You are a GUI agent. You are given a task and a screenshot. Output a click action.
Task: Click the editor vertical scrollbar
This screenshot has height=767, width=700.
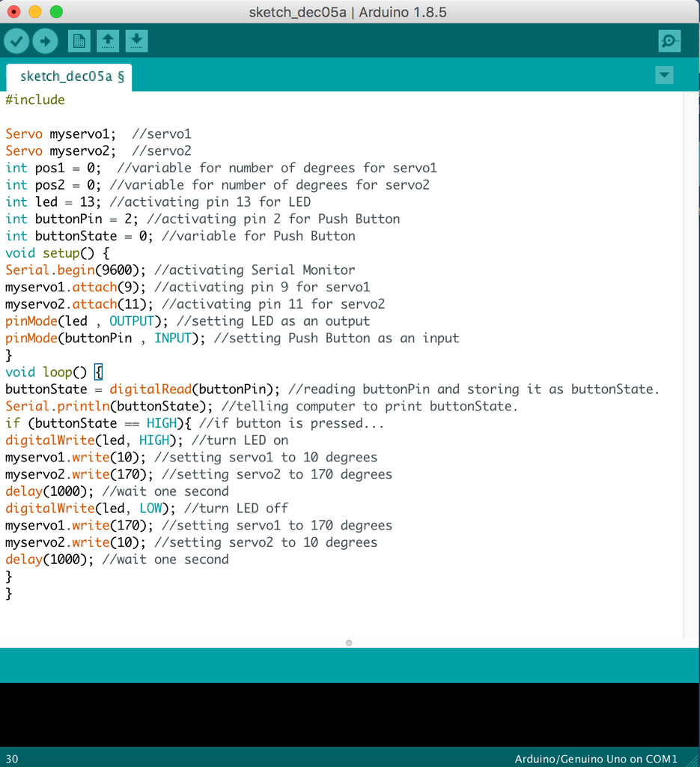(x=691, y=365)
